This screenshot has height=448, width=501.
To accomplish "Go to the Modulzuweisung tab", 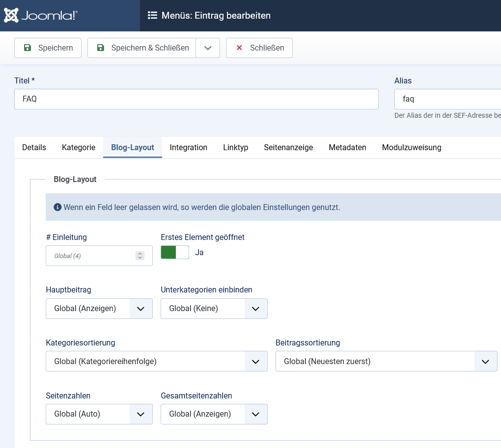I will click(x=411, y=148).
